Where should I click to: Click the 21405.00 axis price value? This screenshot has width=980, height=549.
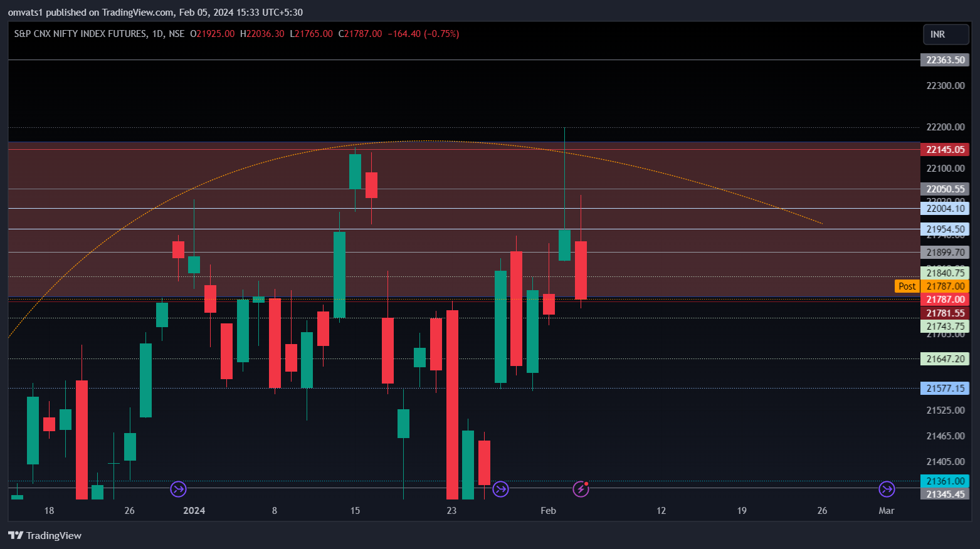pos(945,462)
